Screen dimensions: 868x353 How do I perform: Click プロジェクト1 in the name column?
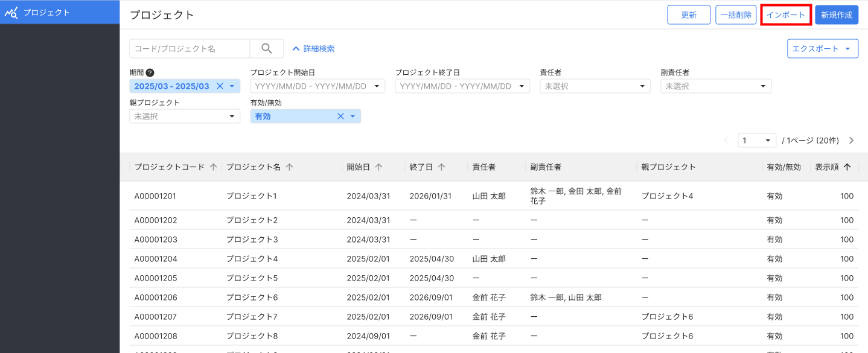click(252, 196)
